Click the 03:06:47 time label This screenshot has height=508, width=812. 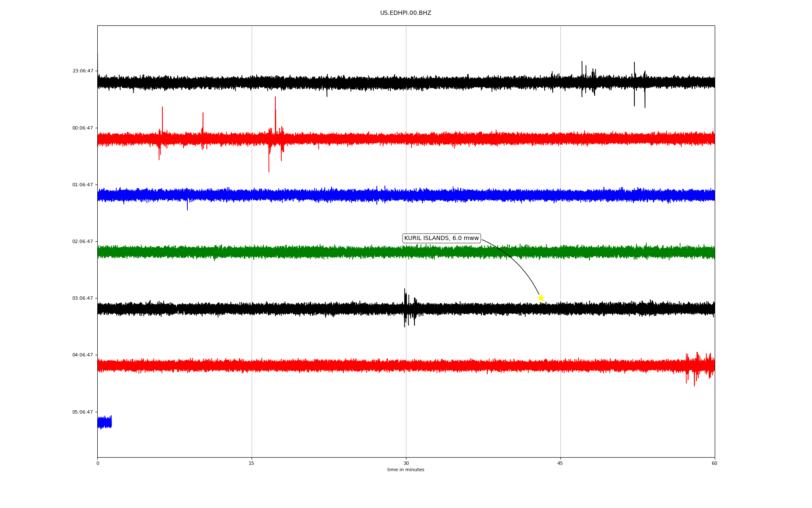(83, 298)
